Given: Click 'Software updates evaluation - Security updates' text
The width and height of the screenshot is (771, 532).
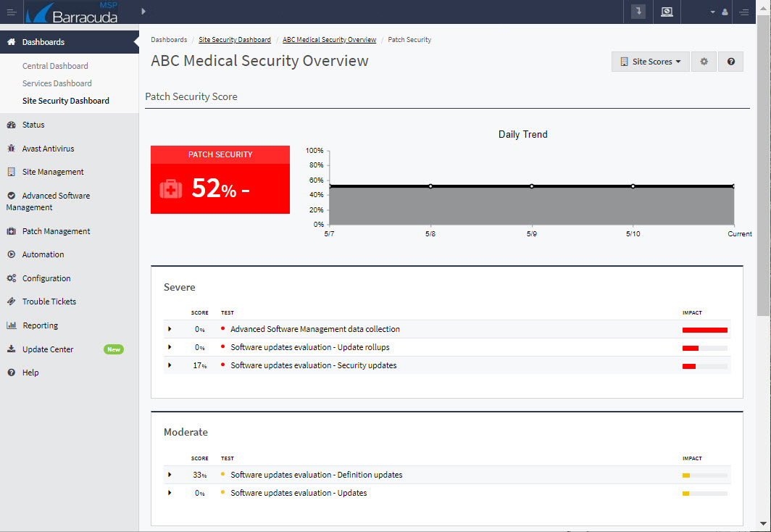Looking at the screenshot, I should [313, 365].
